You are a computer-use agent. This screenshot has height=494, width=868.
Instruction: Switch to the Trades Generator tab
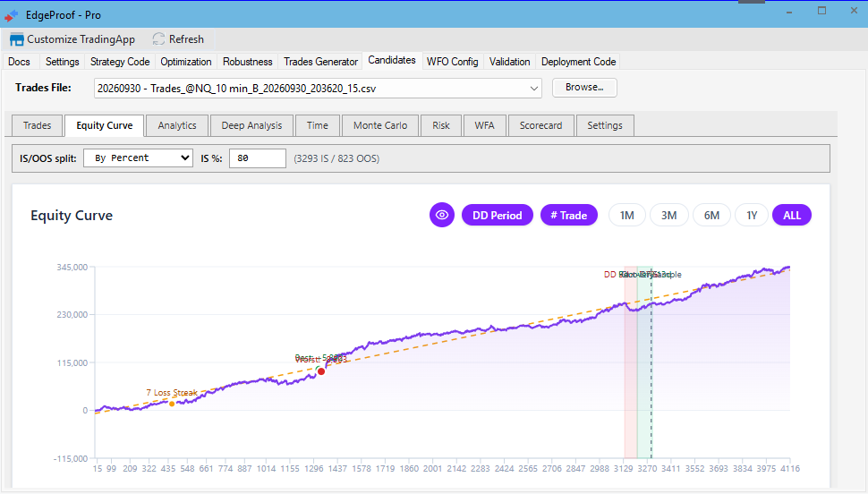tap(321, 62)
